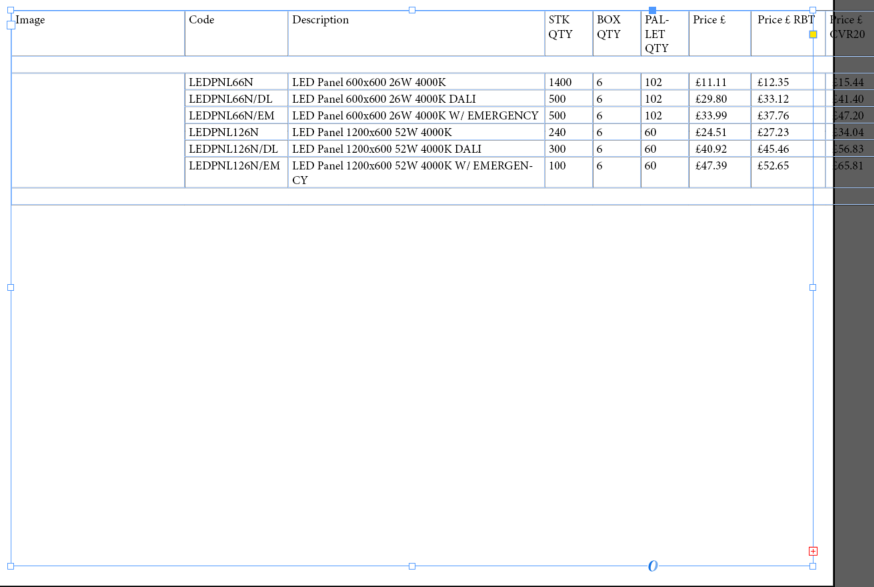Click the solid blue anchor square on top edge
Screen dimensions: 874x587
click(x=653, y=11)
